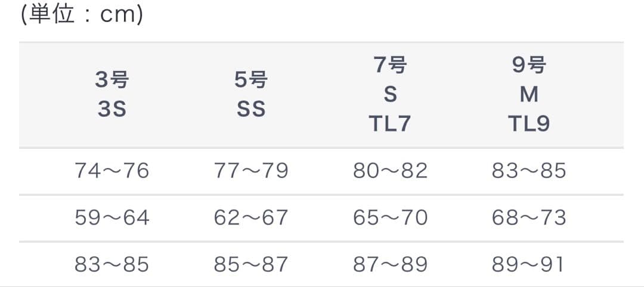644x287 pixels.
Task: Click the TL7 label in header
Action: click(x=391, y=124)
